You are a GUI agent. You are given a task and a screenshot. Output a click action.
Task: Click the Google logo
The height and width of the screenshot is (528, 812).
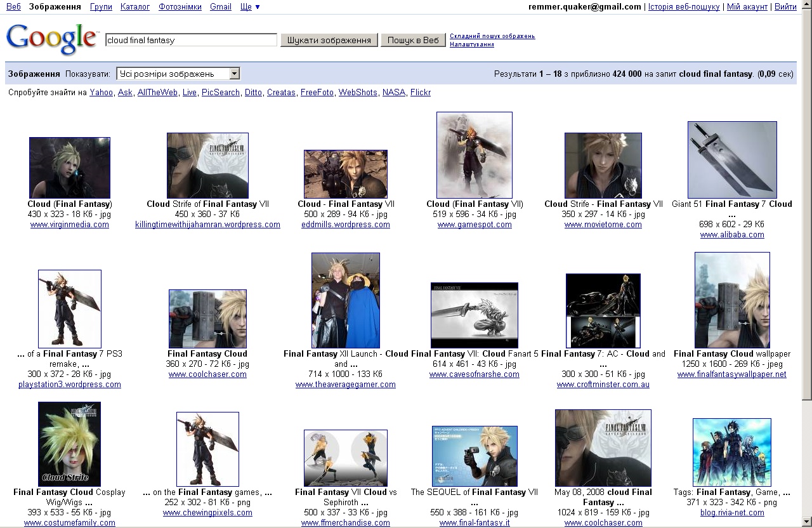click(x=52, y=39)
